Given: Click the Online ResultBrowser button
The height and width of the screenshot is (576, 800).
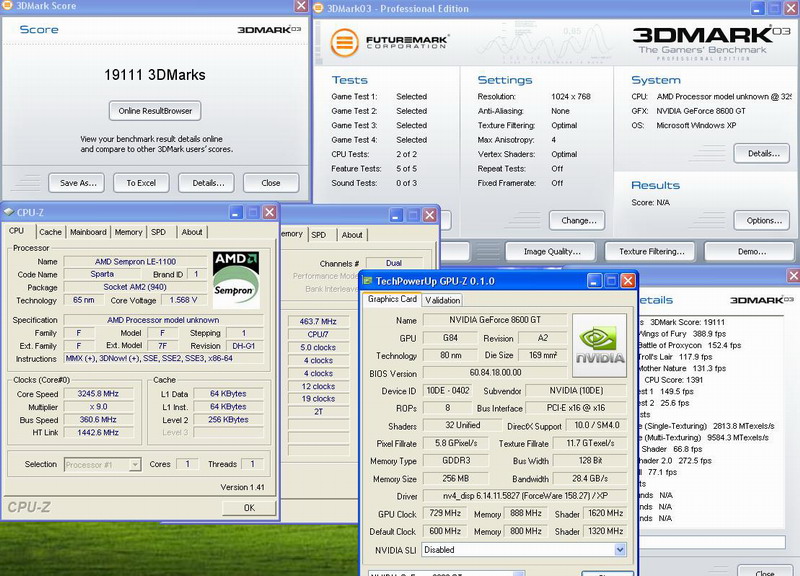Looking at the screenshot, I should (x=155, y=111).
